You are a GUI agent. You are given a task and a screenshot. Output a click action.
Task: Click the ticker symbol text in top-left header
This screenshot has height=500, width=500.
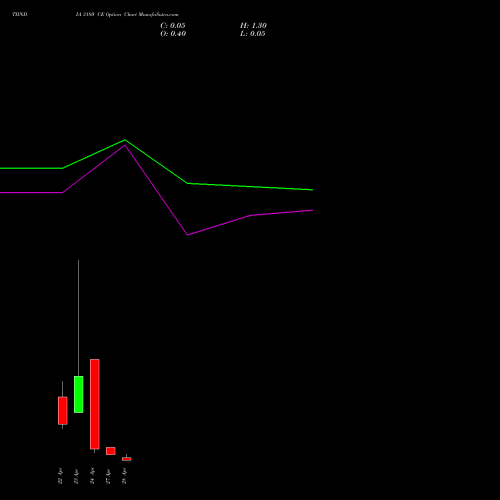(x=20, y=14)
